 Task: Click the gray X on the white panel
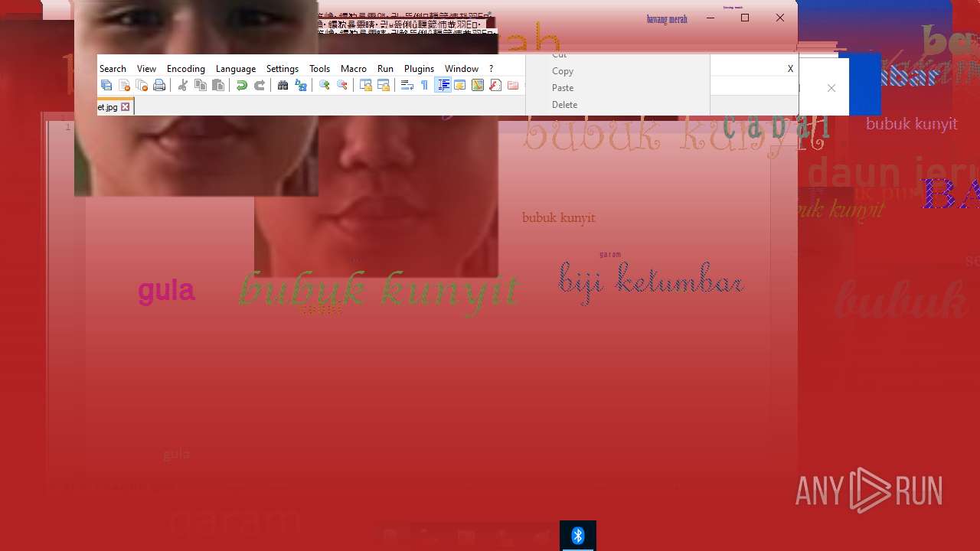[831, 88]
